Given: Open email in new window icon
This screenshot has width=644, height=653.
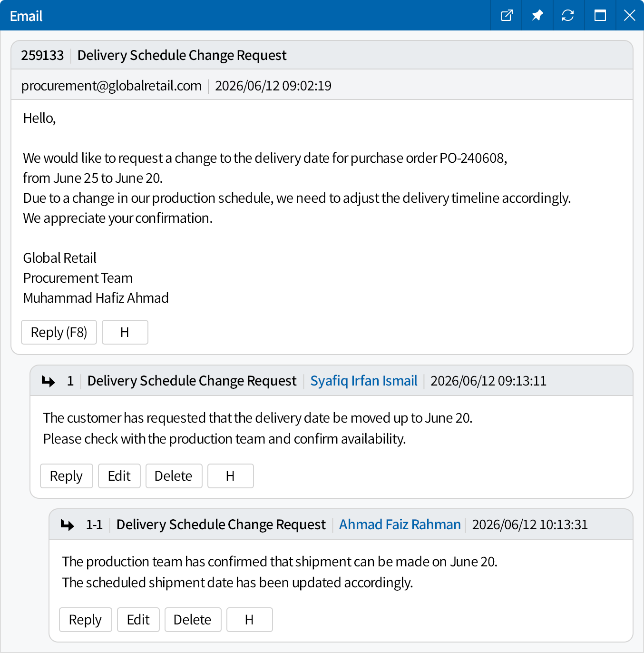Looking at the screenshot, I should tap(507, 15).
